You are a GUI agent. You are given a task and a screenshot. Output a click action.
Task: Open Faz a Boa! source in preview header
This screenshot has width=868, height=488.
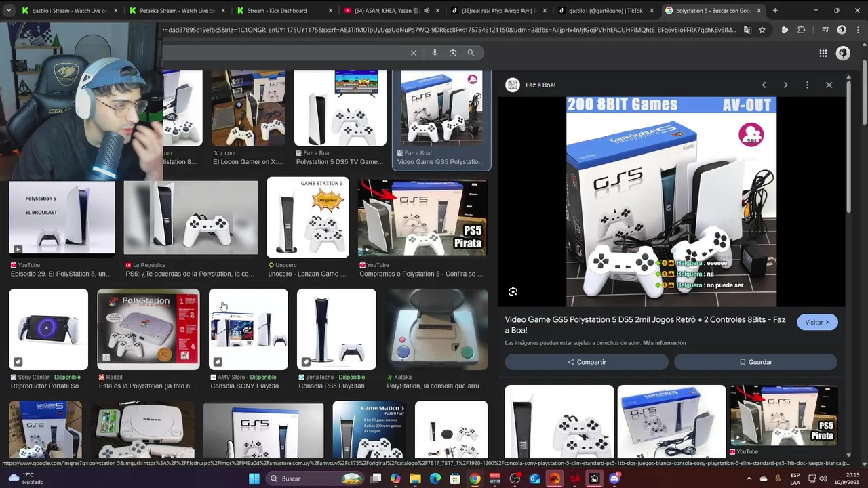coord(531,85)
